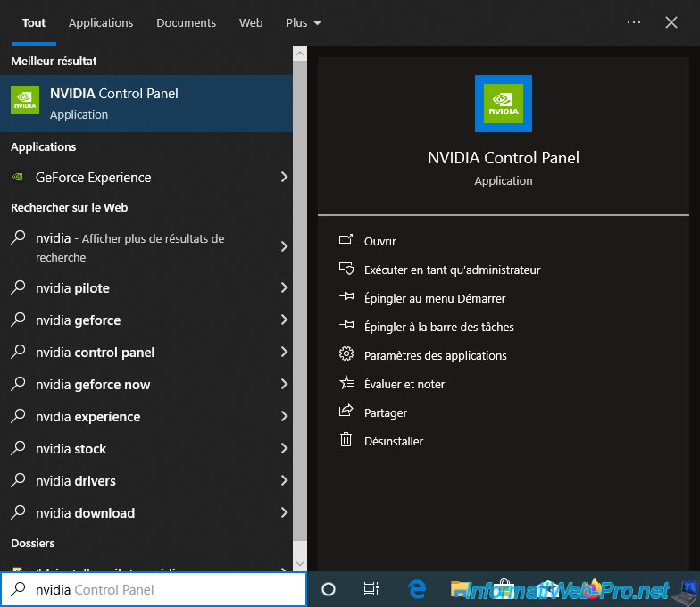Viewport: 700px width, 607px height.
Task: Click the GeForce Experience app icon
Action: [x=18, y=177]
